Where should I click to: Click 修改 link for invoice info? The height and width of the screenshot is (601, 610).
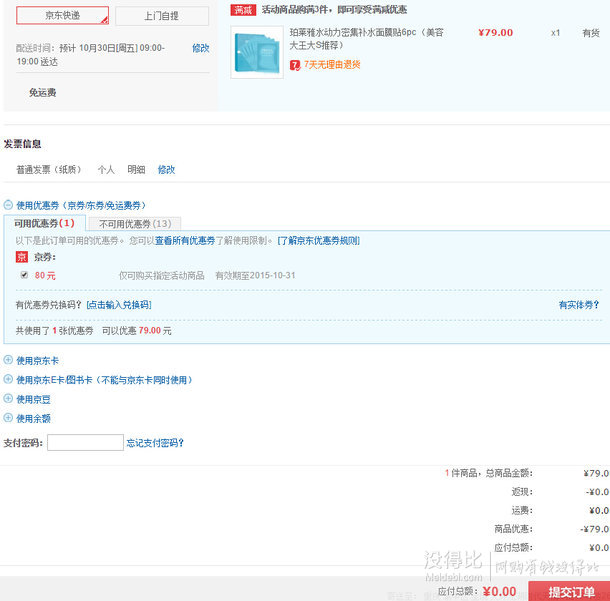(166, 170)
